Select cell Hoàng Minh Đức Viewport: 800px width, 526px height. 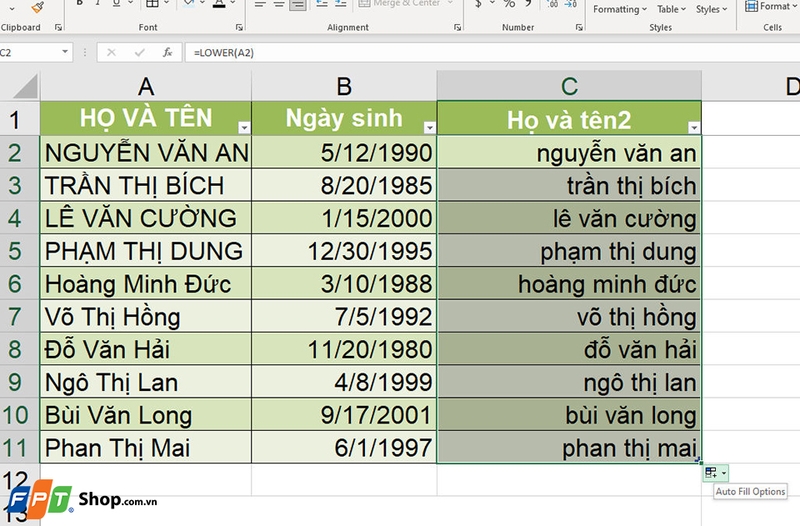(x=146, y=283)
